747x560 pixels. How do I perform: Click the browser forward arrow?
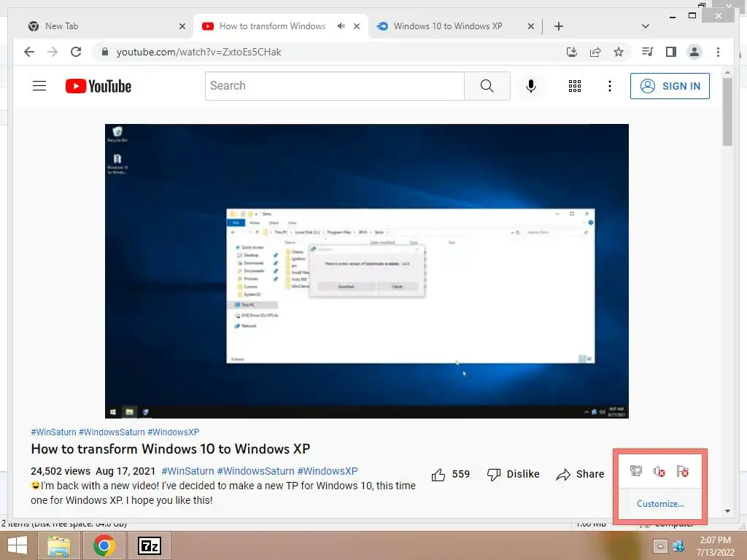click(x=53, y=52)
